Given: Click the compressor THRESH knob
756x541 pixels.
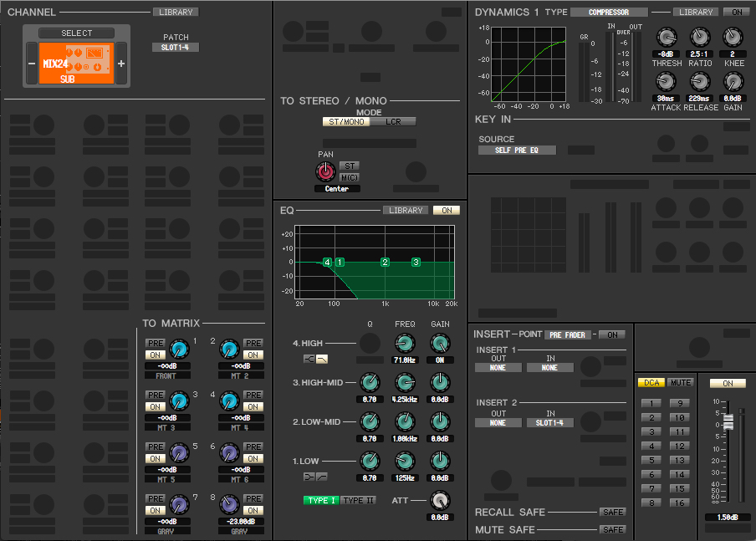Looking at the screenshot, I should 667,37.
